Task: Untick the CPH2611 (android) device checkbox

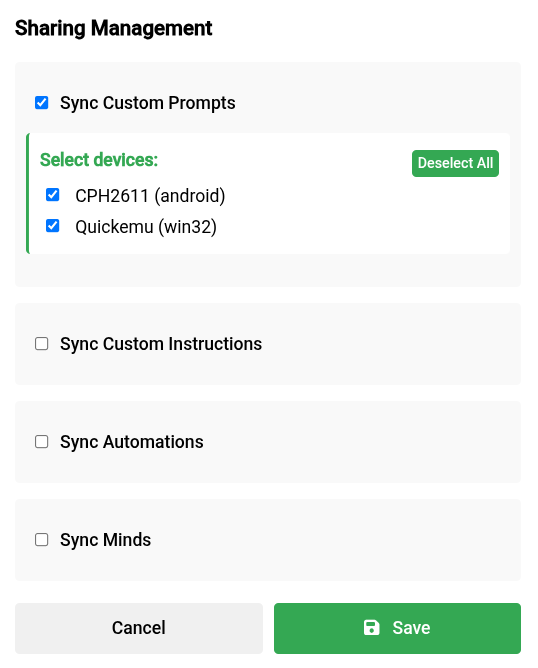Action: (52, 195)
